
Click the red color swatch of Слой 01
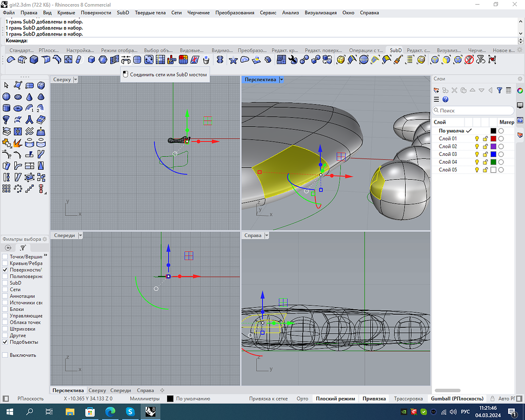point(493,138)
